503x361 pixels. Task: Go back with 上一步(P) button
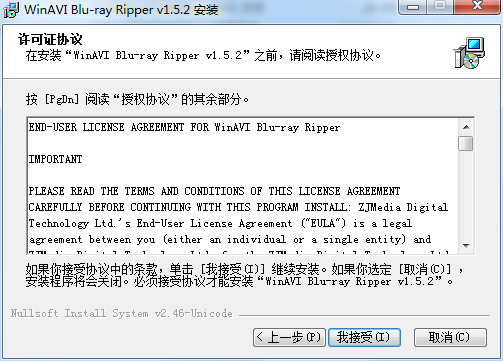point(289,338)
